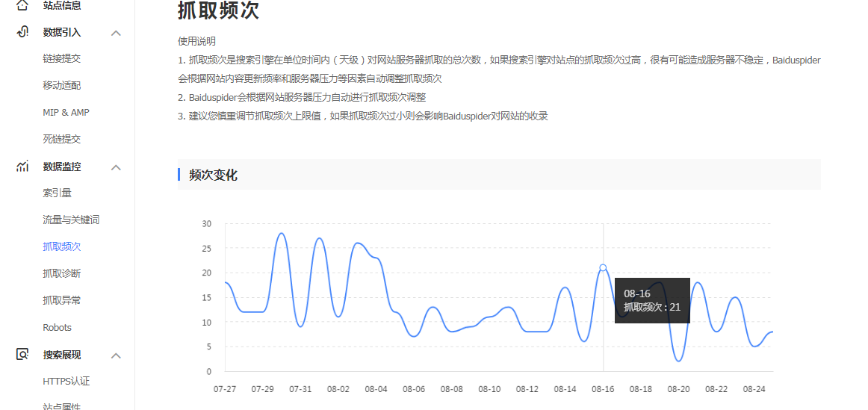Image resolution: width=868 pixels, height=410 pixels.
Task: Click the 07-27 x-axis date label
Action: coord(224,389)
